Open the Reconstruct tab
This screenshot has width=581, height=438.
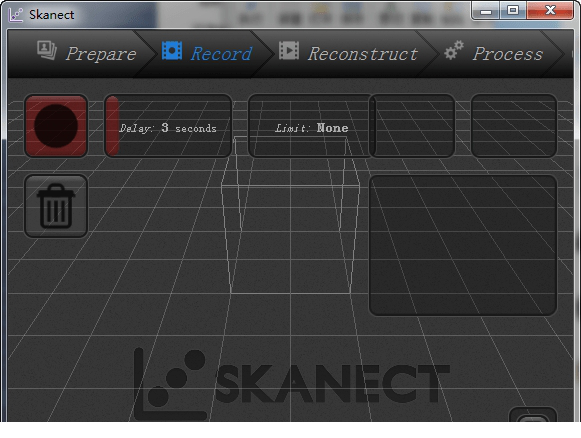pyautogui.click(x=349, y=53)
